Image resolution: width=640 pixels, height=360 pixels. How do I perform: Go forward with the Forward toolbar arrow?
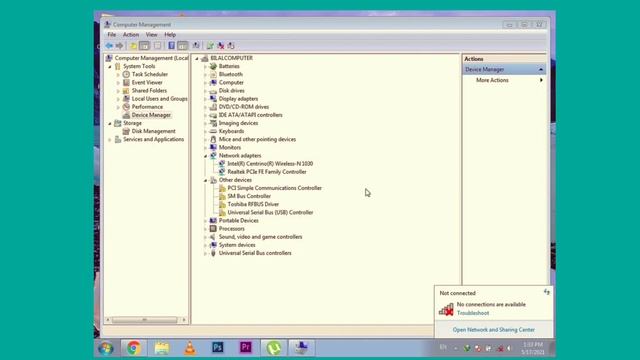pyautogui.click(x=119, y=46)
